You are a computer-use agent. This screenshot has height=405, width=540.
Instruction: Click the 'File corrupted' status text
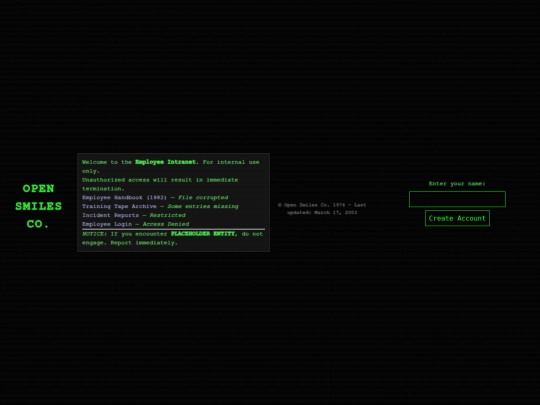click(x=203, y=197)
